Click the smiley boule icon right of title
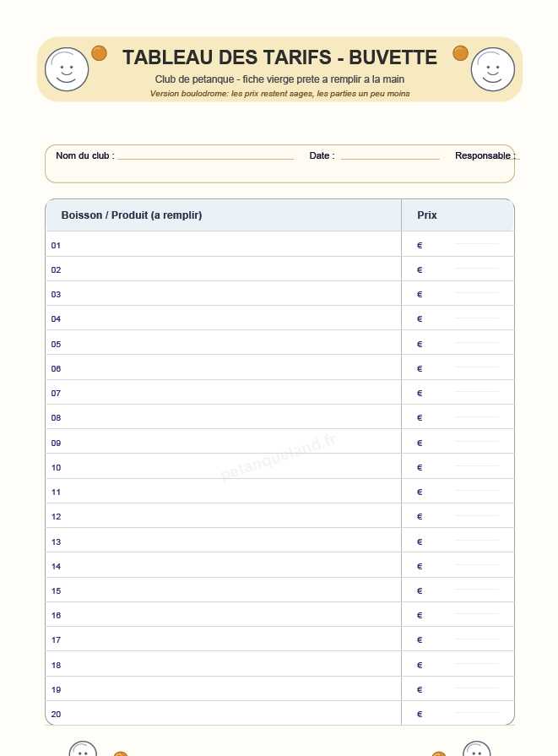The height and width of the screenshot is (756, 558). pyautogui.click(x=492, y=69)
